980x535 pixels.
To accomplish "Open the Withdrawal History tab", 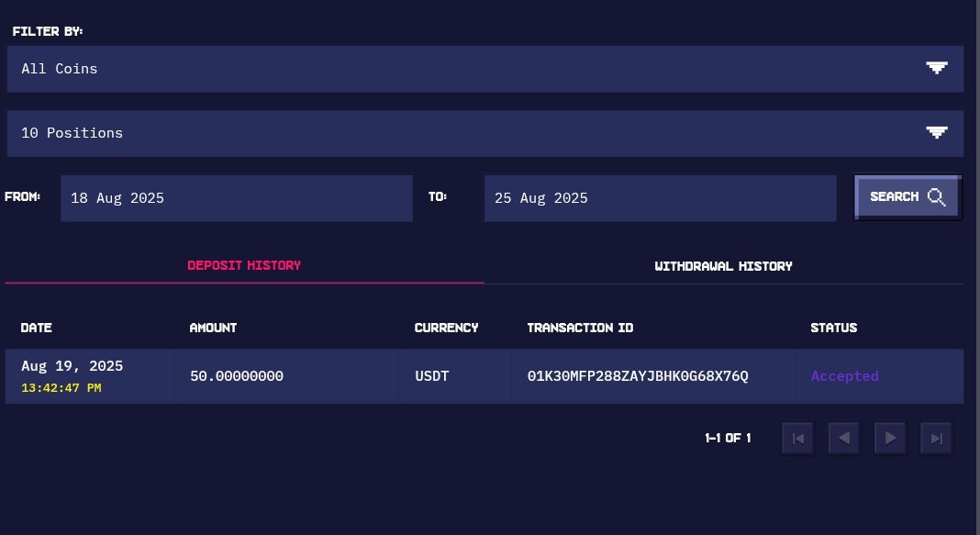I will [x=723, y=266].
